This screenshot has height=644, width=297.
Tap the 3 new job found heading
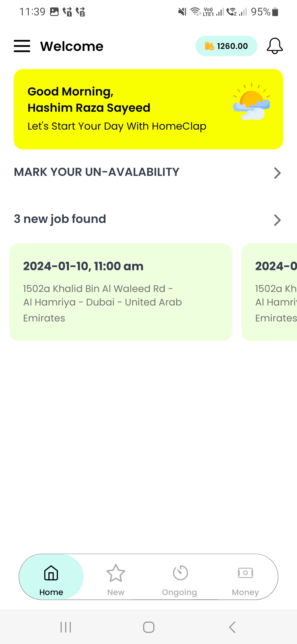[60, 219]
